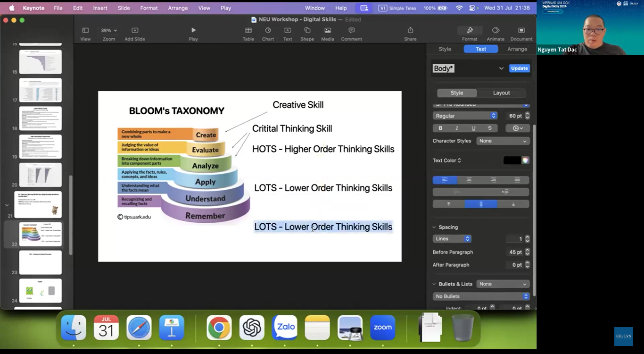Click the Creative Skill text on slide
The width and height of the screenshot is (644, 354).
298,105
